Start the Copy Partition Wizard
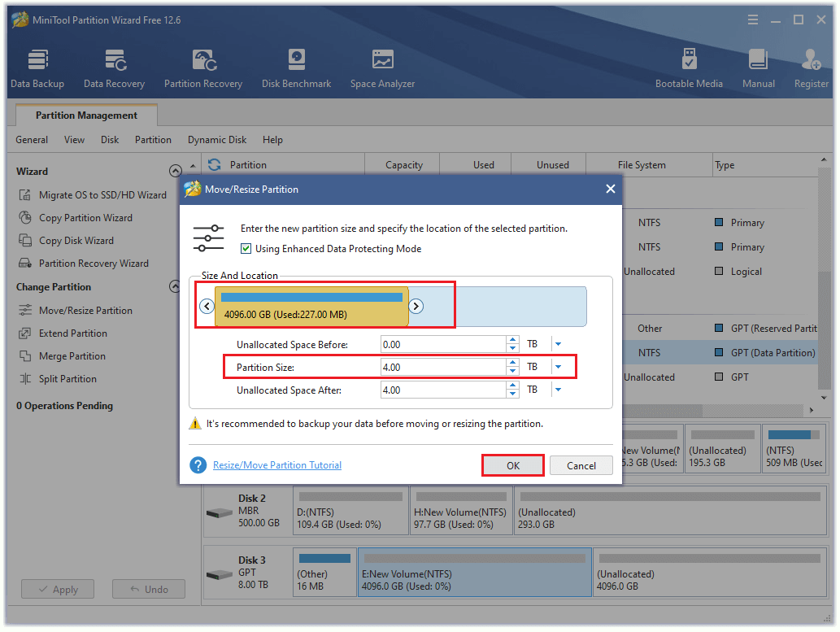This screenshot has width=840, height=632. click(76, 218)
